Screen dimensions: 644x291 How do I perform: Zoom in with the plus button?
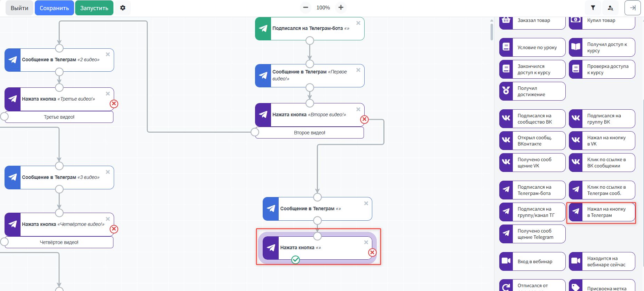(x=341, y=8)
